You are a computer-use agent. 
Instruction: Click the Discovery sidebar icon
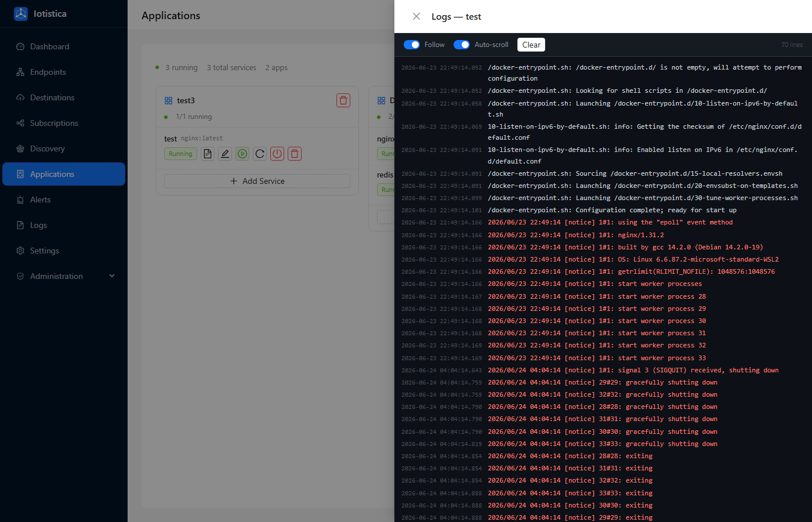point(20,148)
